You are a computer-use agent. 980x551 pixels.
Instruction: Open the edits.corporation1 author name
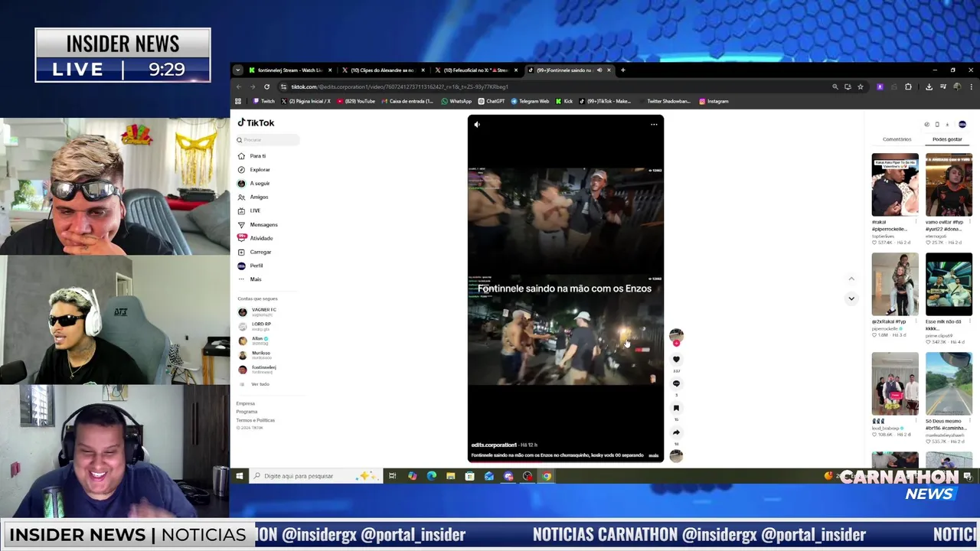pyautogui.click(x=494, y=445)
